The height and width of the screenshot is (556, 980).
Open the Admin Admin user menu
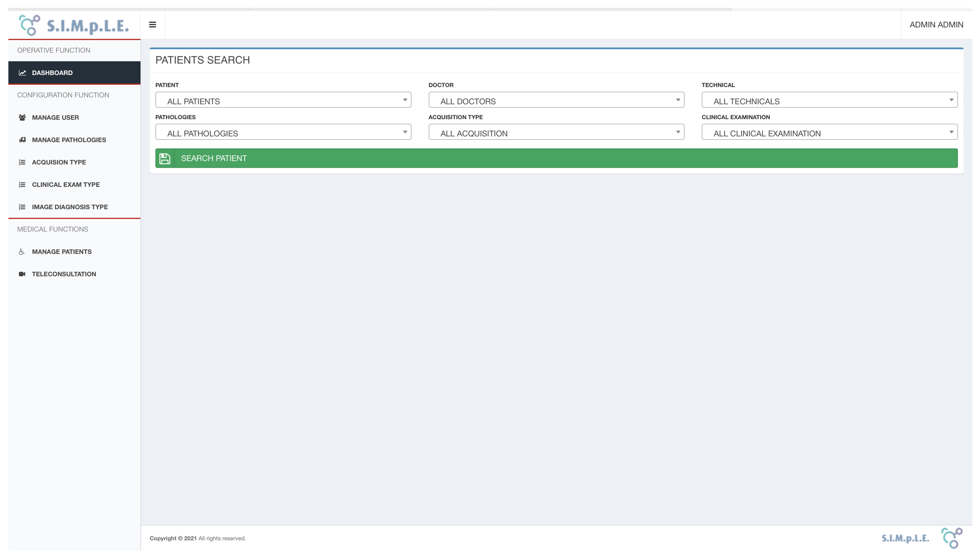[936, 25]
